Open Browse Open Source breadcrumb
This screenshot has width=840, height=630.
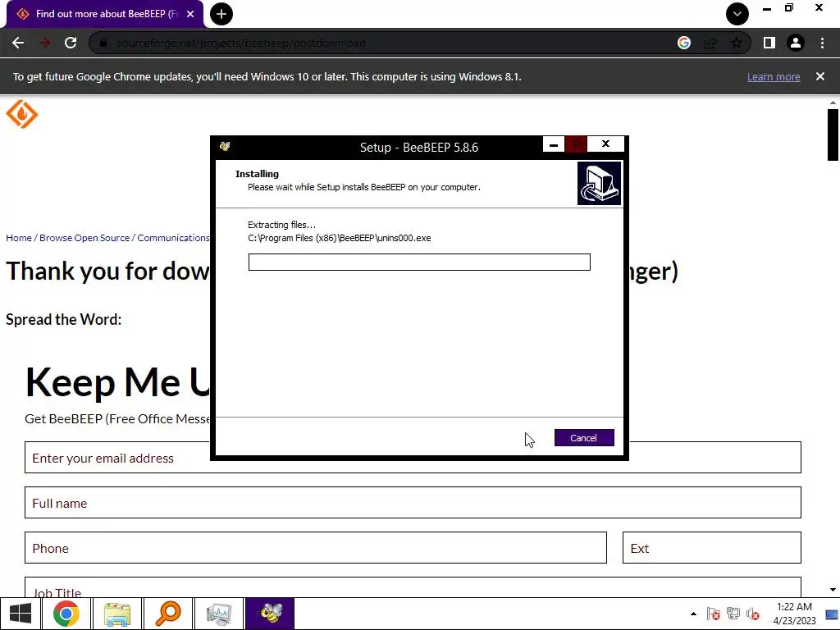84,238
